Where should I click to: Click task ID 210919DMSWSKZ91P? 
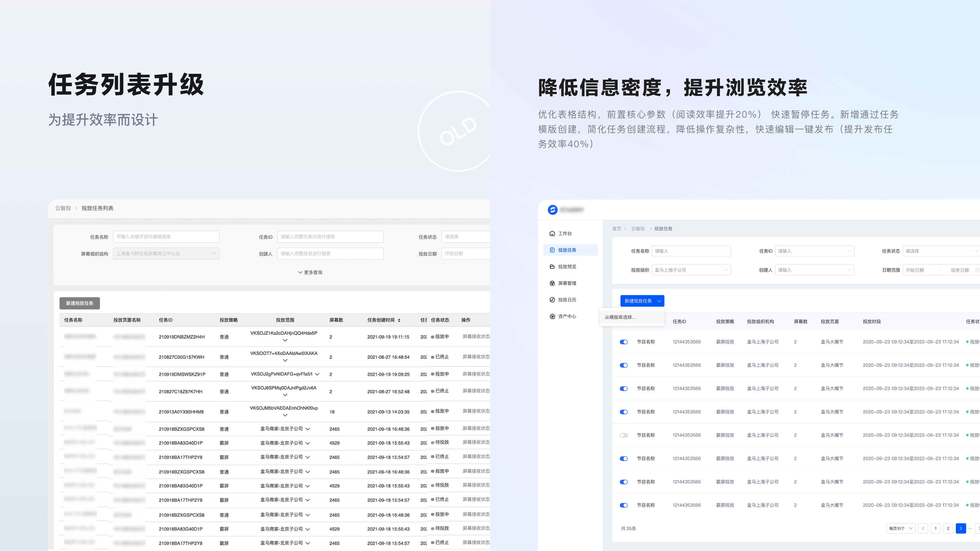coord(182,374)
